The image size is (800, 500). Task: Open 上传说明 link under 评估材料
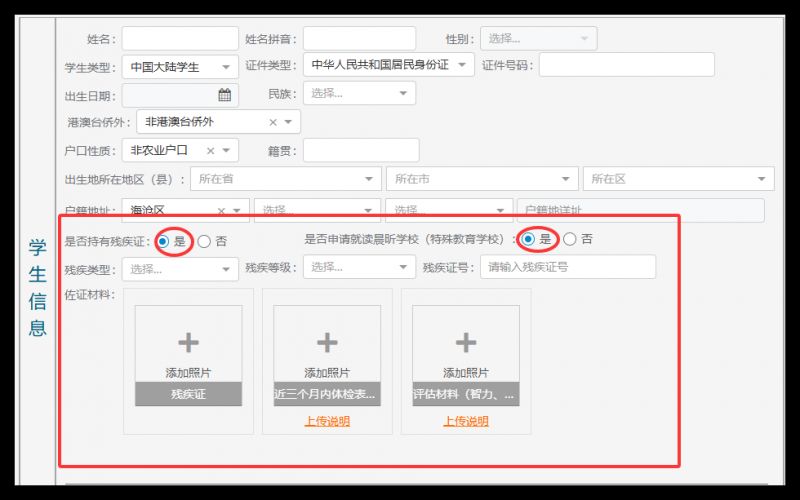point(466,421)
